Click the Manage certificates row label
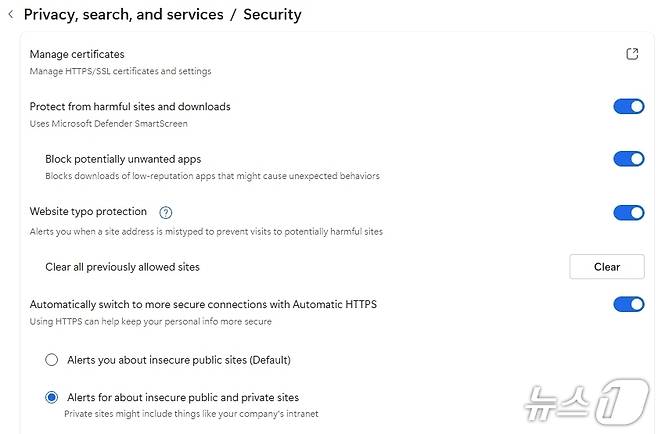Viewport: 658px width, 434px height. [x=77, y=54]
